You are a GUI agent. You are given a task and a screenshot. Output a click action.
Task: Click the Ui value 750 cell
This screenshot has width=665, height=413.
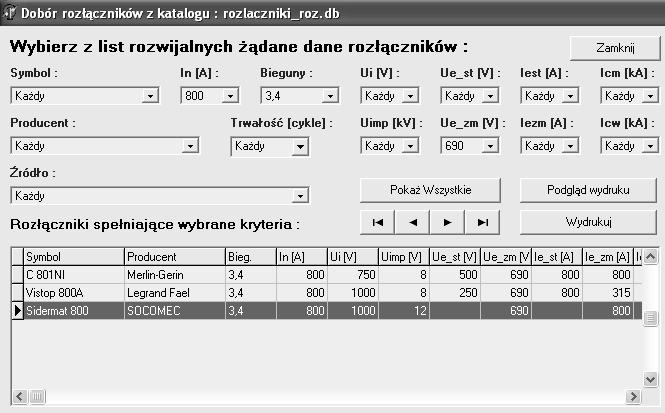pyautogui.click(x=353, y=275)
